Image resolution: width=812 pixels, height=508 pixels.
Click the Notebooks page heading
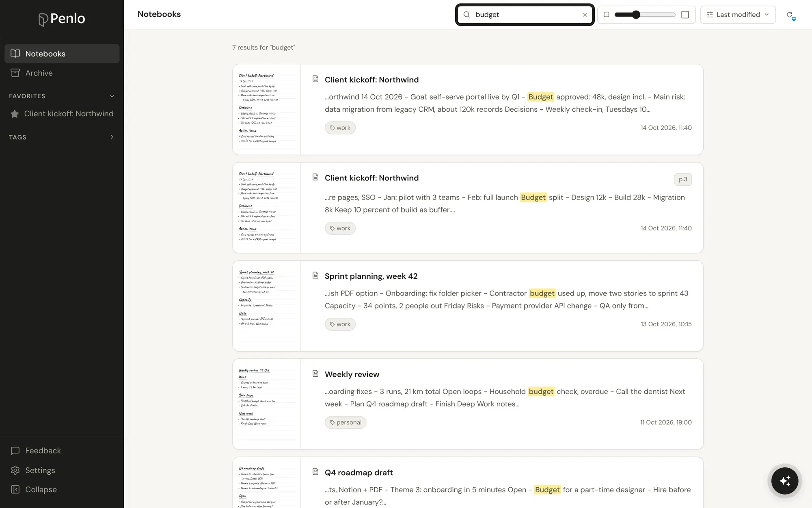click(159, 14)
